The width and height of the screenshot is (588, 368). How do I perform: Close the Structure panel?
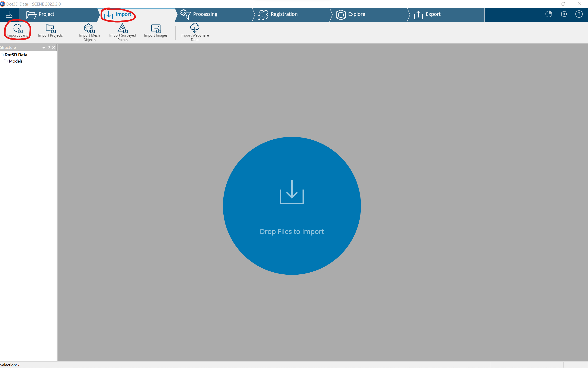click(x=54, y=47)
